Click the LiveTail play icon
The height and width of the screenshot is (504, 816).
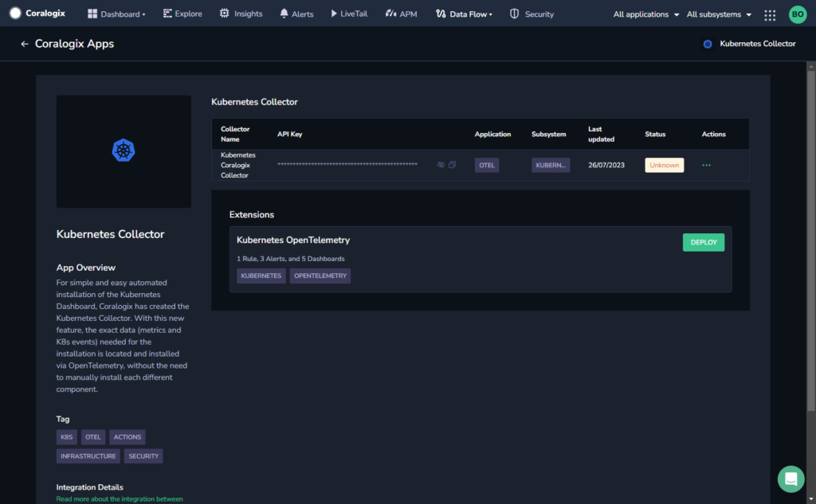click(334, 14)
